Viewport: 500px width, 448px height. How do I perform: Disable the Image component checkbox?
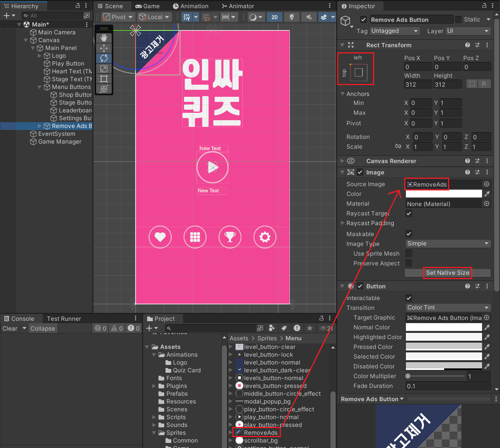pos(360,172)
